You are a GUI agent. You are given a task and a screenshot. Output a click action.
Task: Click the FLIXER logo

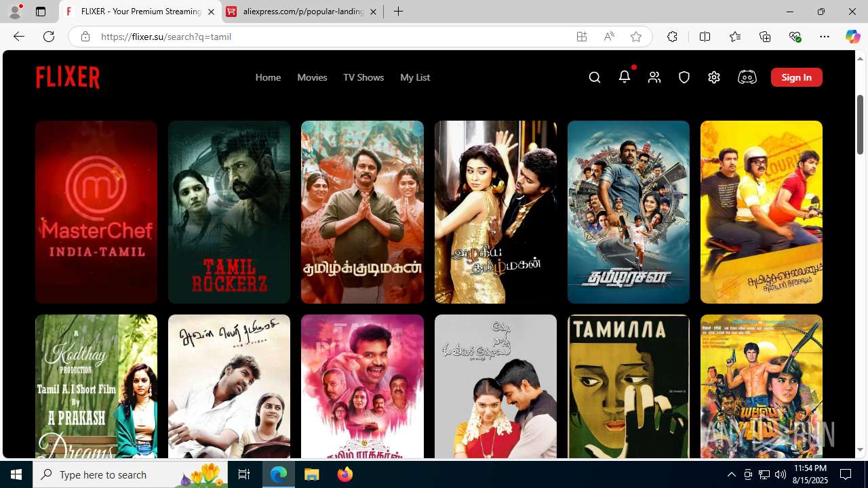[68, 77]
